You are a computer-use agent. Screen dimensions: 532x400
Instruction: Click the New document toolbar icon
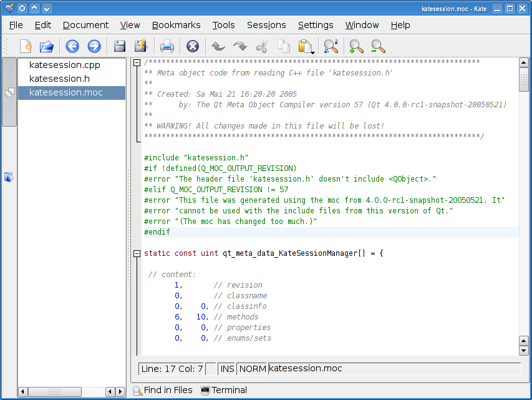point(26,47)
